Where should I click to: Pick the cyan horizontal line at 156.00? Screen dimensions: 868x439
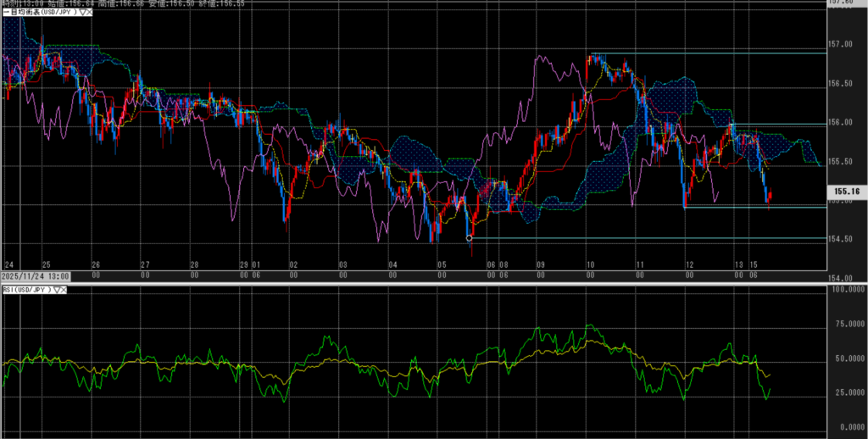coord(780,125)
